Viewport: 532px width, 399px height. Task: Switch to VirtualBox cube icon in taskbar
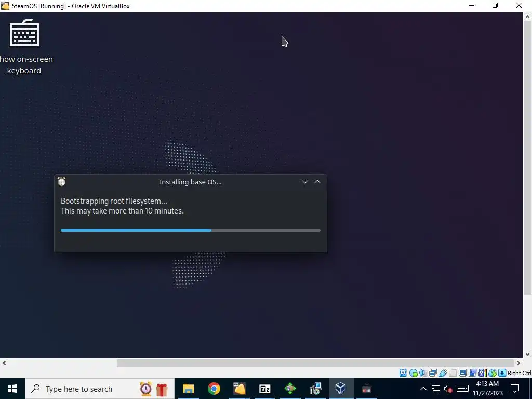341,389
